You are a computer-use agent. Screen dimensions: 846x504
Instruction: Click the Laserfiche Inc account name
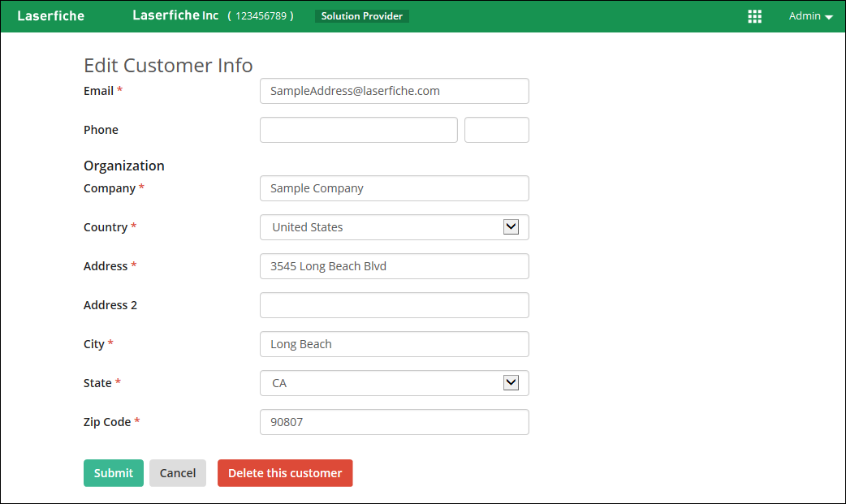pyautogui.click(x=175, y=15)
